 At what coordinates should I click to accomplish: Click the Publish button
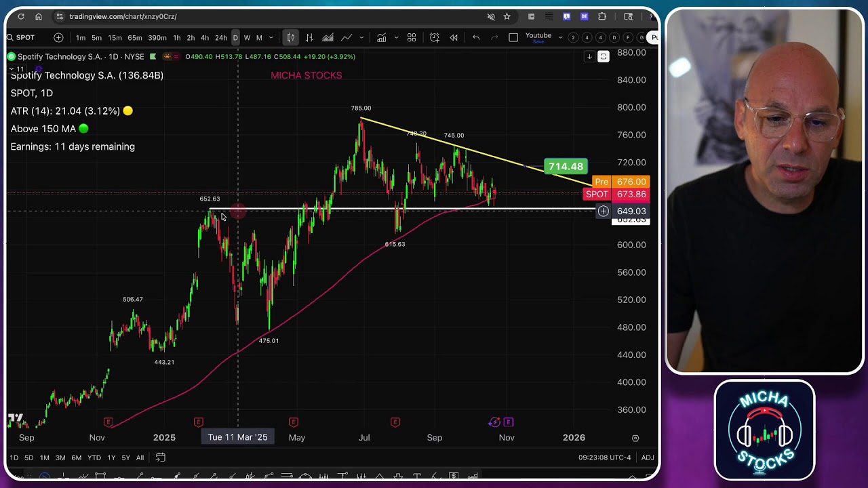coord(654,37)
